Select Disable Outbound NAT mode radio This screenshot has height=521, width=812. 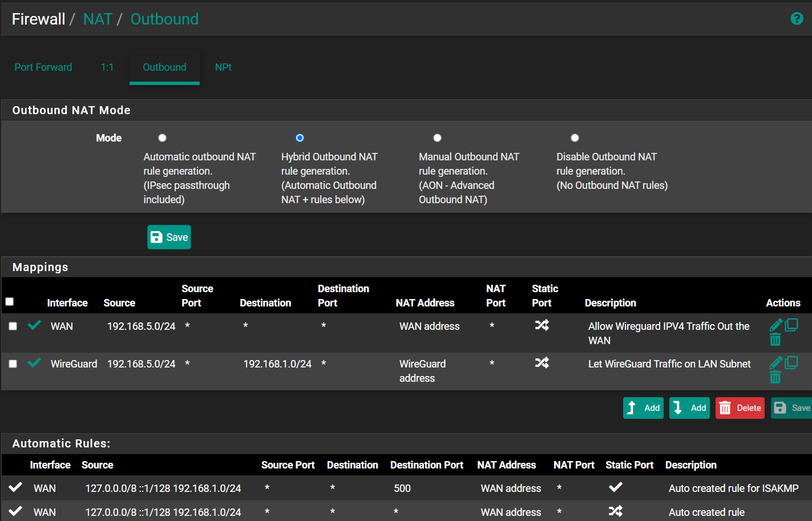575,138
